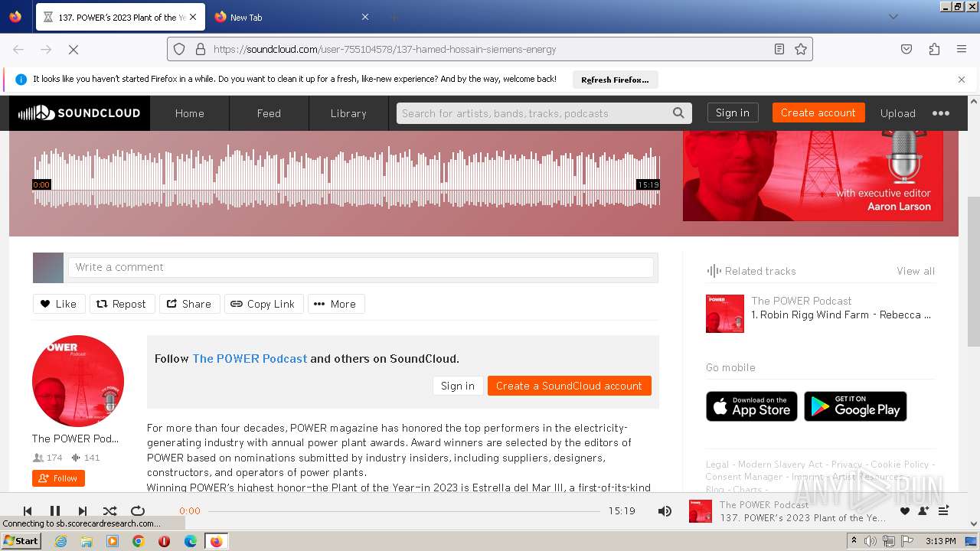Click Refresh Firefox button
The width and height of the screenshot is (980, 551).
[x=615, y=80]
